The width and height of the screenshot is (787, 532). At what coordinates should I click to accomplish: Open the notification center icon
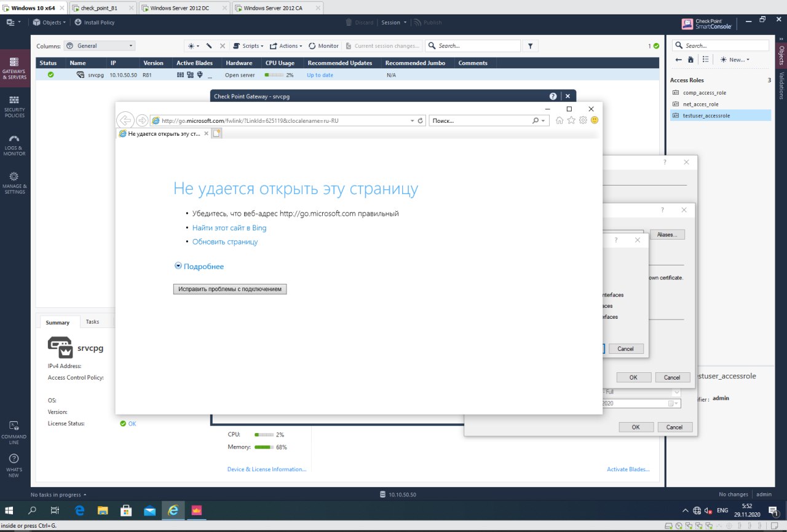(773, 510)
